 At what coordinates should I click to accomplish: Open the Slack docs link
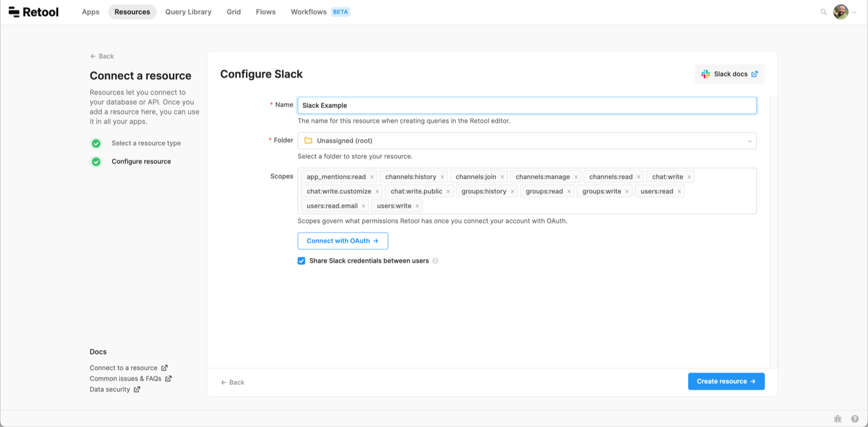730,74
